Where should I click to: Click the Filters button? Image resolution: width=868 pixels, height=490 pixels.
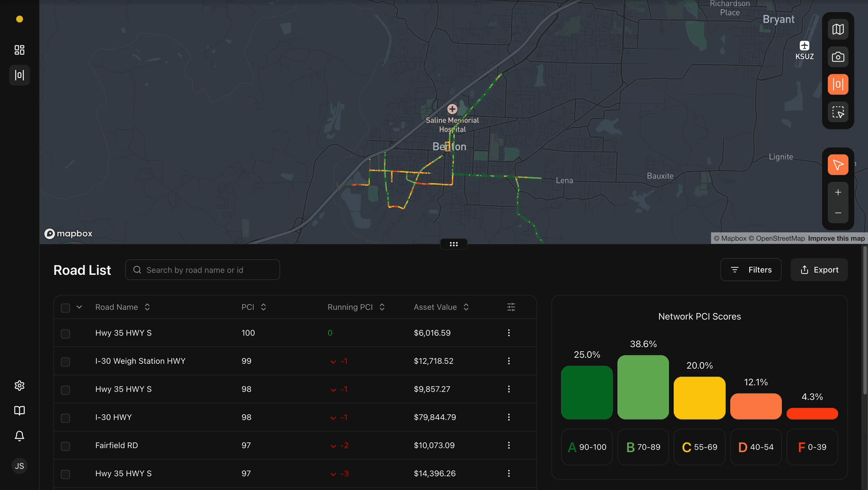click(x=750, y=270)
